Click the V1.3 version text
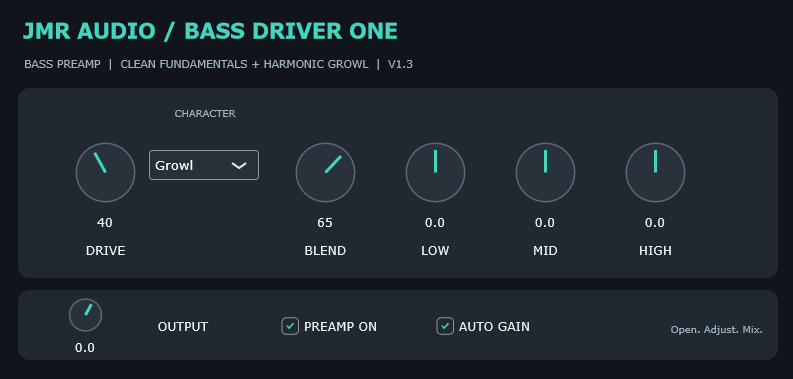This screenshot has height=379, width=793. click(x=401, y=64)
